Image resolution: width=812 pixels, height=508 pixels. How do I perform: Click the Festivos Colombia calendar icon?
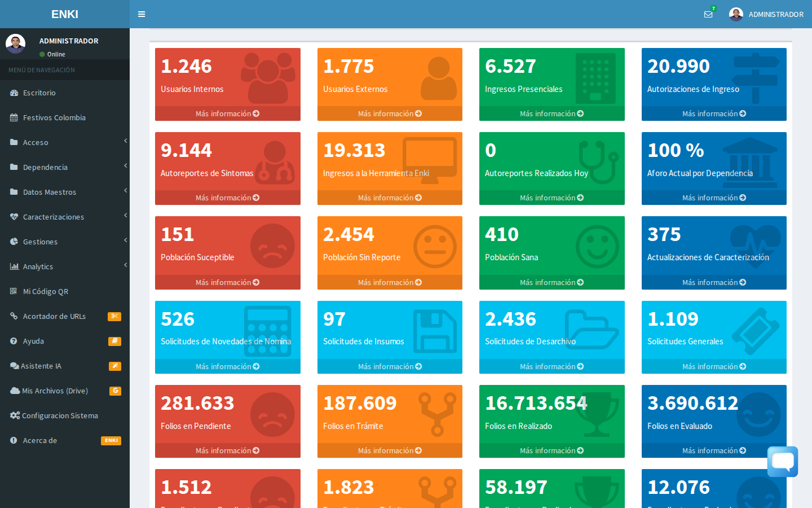(x=14, y=117)
